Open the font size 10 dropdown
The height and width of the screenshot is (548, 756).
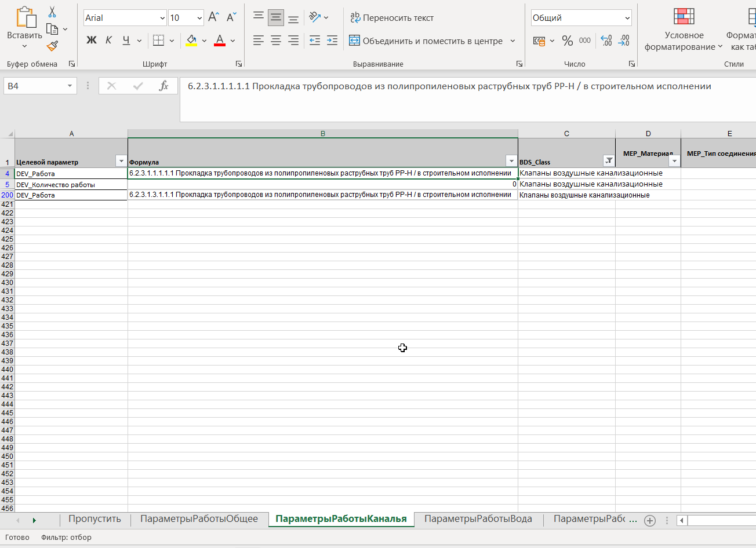coord(199,18)
